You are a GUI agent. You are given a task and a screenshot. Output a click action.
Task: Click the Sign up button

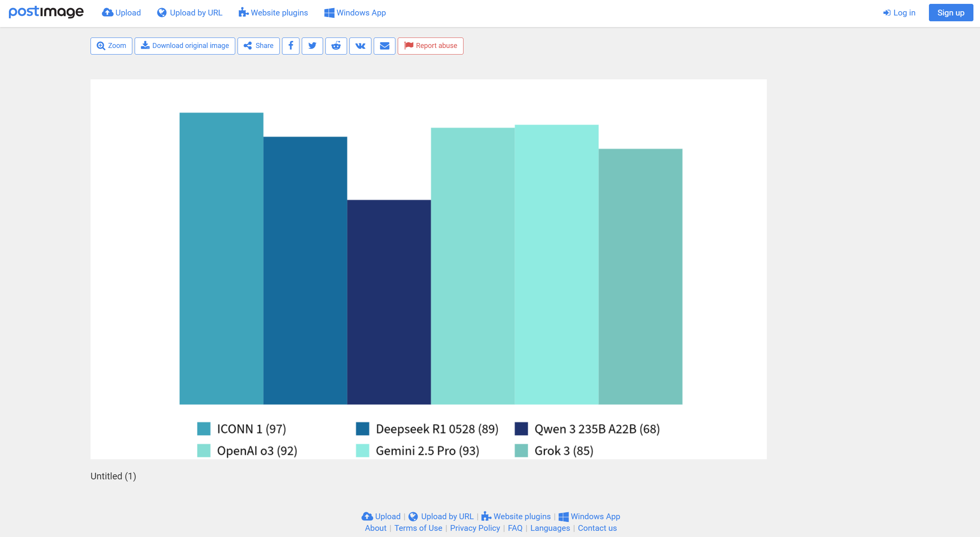(951, 13)
